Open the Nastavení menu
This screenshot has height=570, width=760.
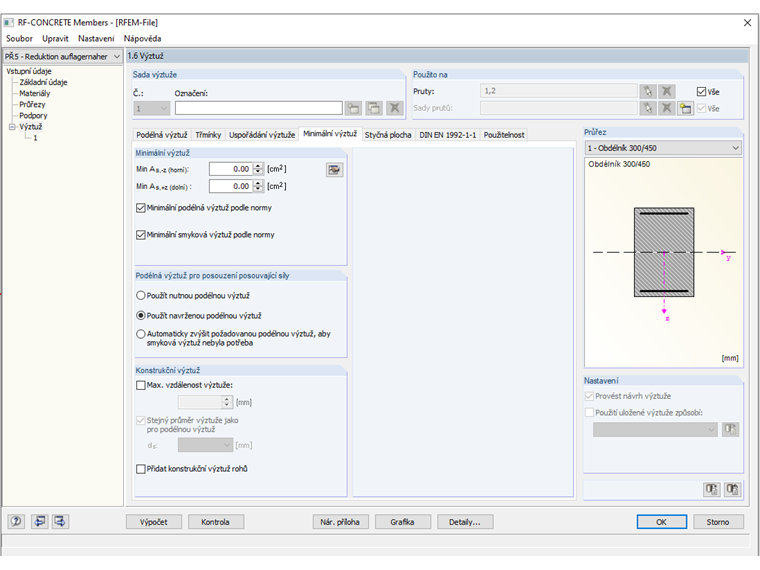point(96,39)
